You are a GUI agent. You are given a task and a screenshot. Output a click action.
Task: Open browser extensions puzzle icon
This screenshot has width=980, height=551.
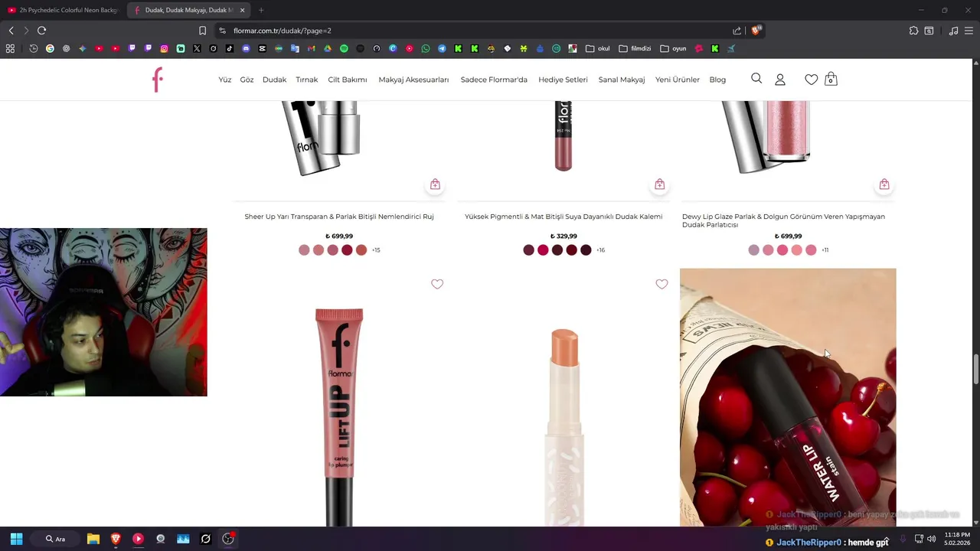click(913, 31)
